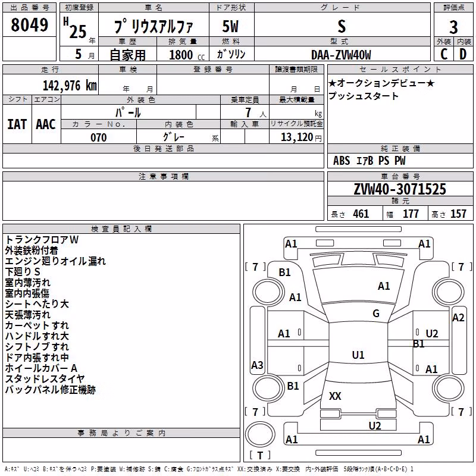Click fuel type ガソリン
Viewport: 476px width, 476px height.
coord(231,54)
